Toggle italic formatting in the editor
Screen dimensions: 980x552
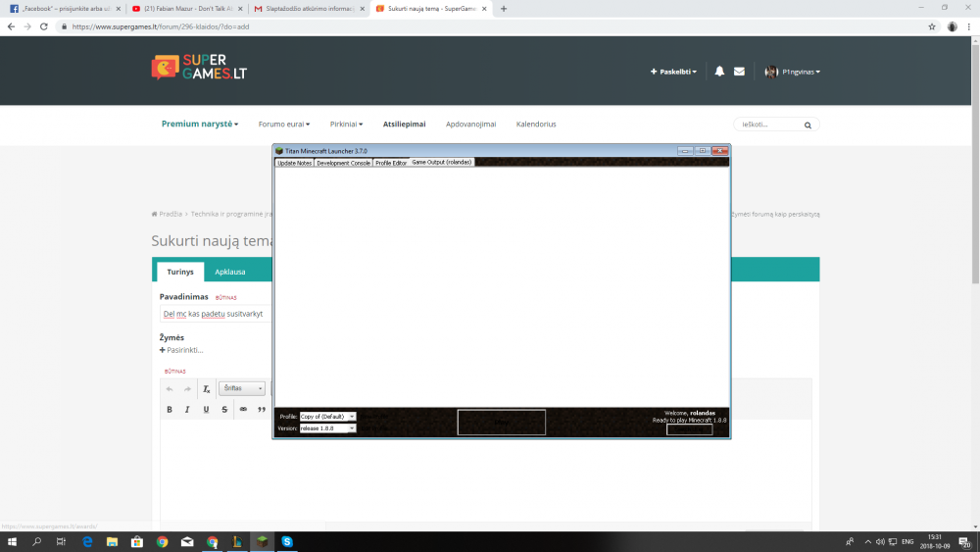coord(187,410)
